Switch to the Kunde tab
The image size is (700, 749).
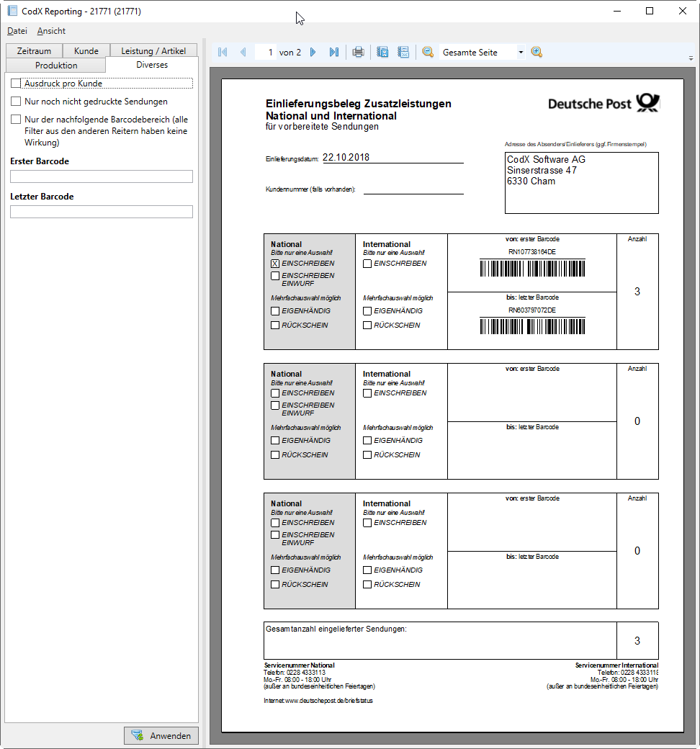(x=86, y=51)
